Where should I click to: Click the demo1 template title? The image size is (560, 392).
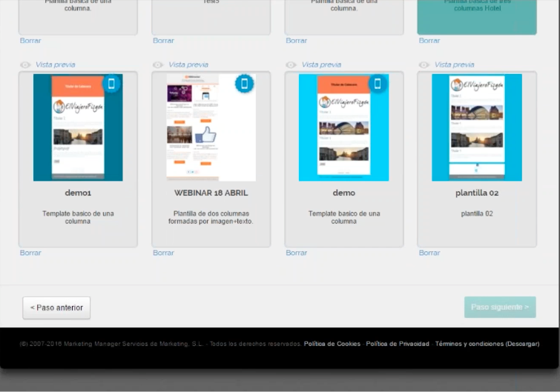[78, 193]
